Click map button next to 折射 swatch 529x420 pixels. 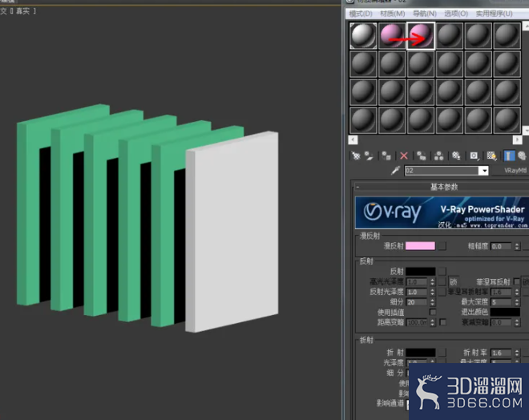click(x=442, y=353)
